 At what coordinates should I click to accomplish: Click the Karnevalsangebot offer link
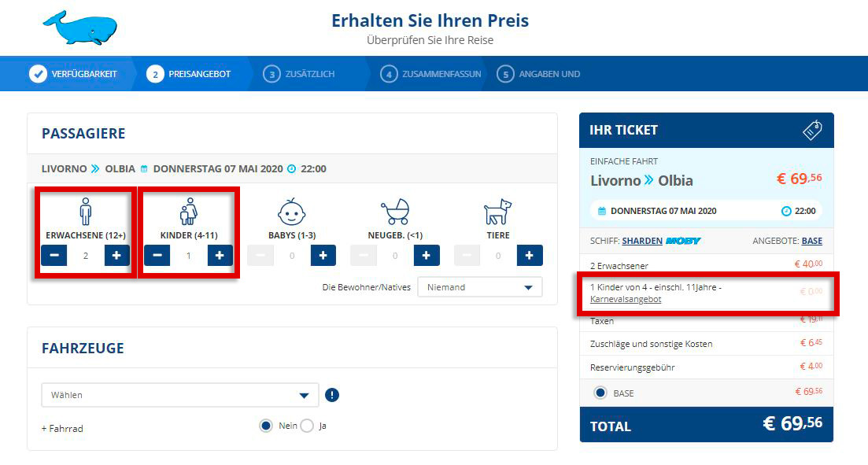[626, 299]
